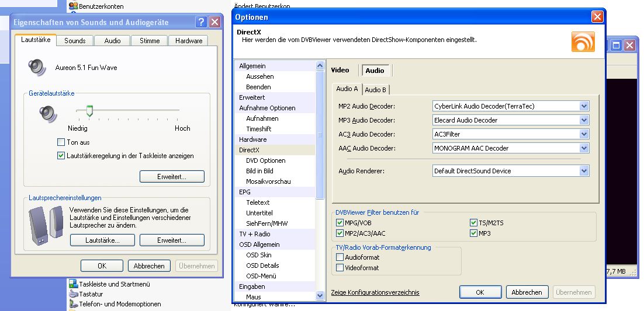
Task: Open Telefon- und Modemoptionen item
Action: [x=74, y=304]
